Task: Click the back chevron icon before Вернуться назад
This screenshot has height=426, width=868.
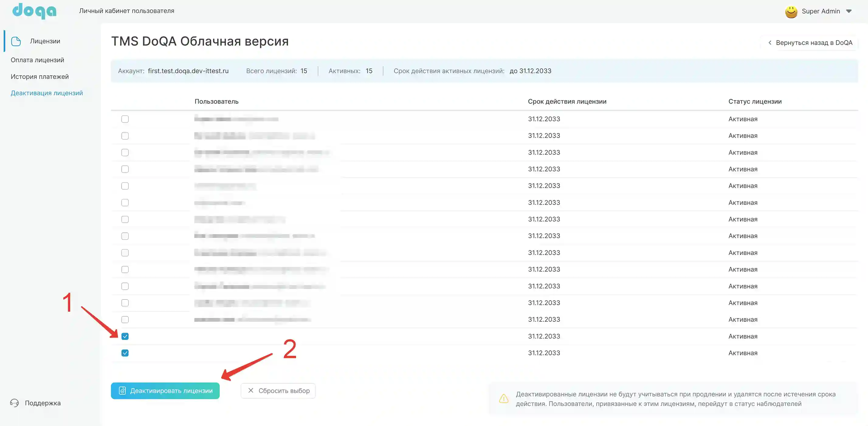Action: coord(770,43)
